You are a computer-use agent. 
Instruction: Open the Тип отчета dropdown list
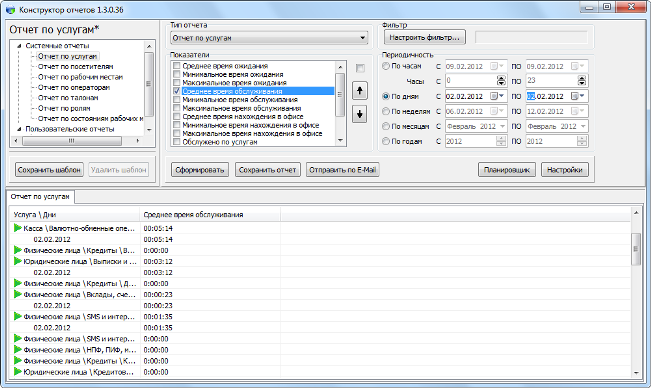coord(269,38)
